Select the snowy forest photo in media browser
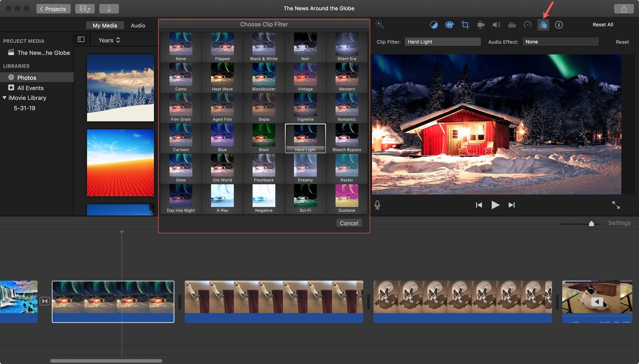Image resolution: width=639 pixels, height=364 pixels. point(120,88)
